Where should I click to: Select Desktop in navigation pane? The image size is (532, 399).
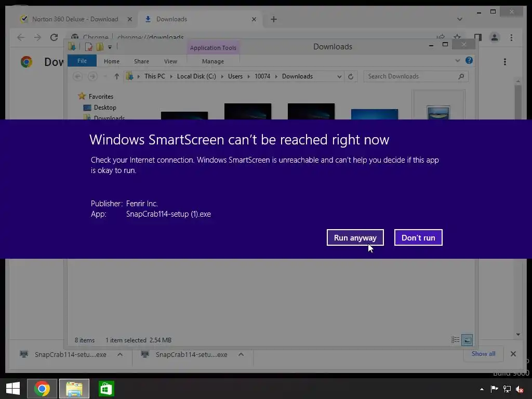tap(105, 108)
